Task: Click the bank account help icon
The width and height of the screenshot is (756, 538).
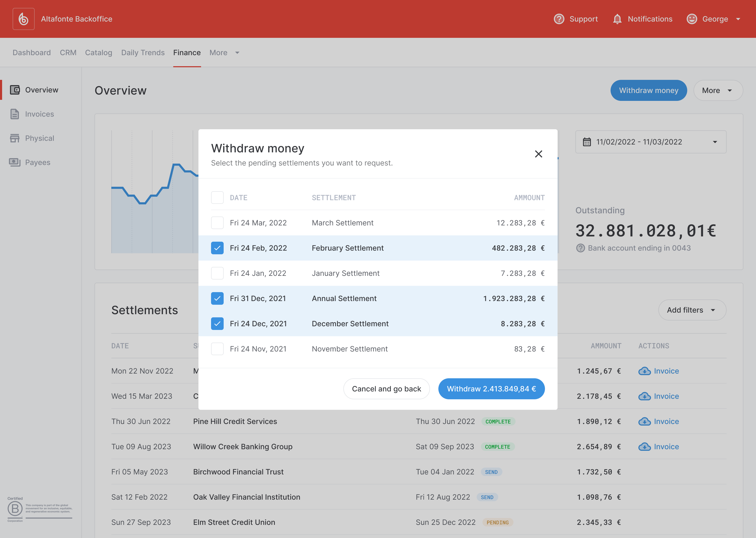Action: coord(580,248)
